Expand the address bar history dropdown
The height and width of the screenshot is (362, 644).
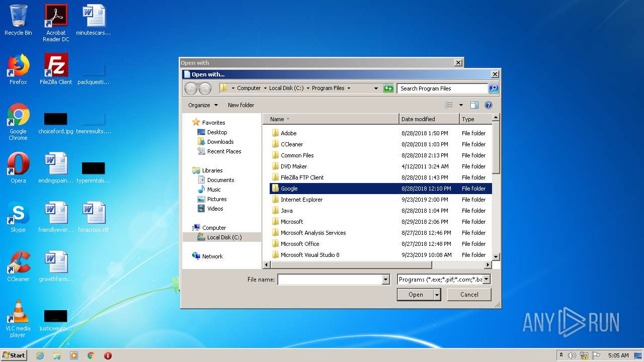click(x=376, y=88)
